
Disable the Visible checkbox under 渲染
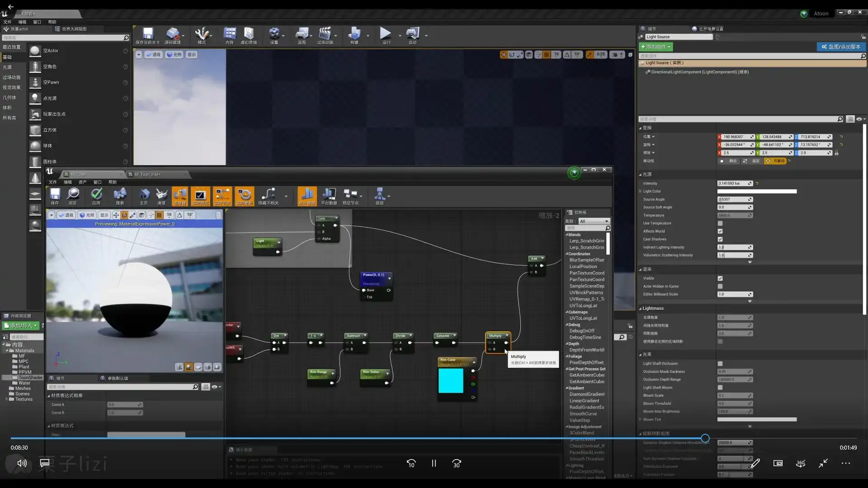click(x=721, y=278)
